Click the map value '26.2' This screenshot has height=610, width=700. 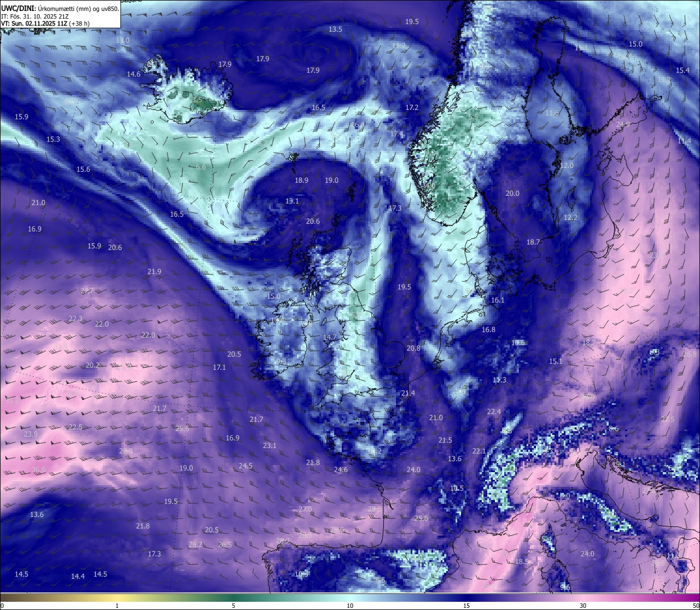coord(195,544)
